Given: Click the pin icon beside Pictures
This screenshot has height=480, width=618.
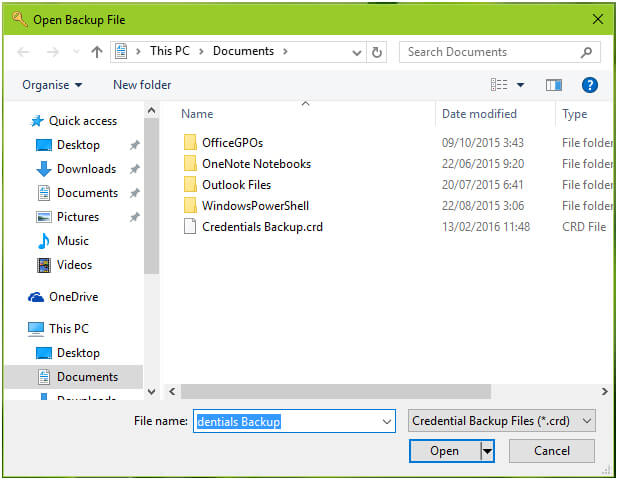Looking at the screenshot, I should coord(135,217).
